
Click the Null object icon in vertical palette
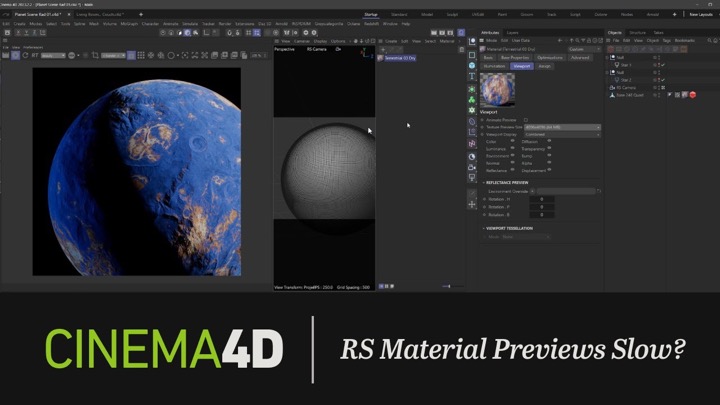click(x=472, y=42)
